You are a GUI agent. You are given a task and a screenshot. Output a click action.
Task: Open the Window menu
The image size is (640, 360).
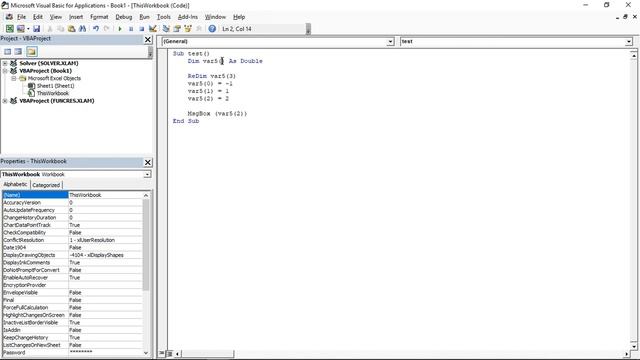(x=215, y=17)
